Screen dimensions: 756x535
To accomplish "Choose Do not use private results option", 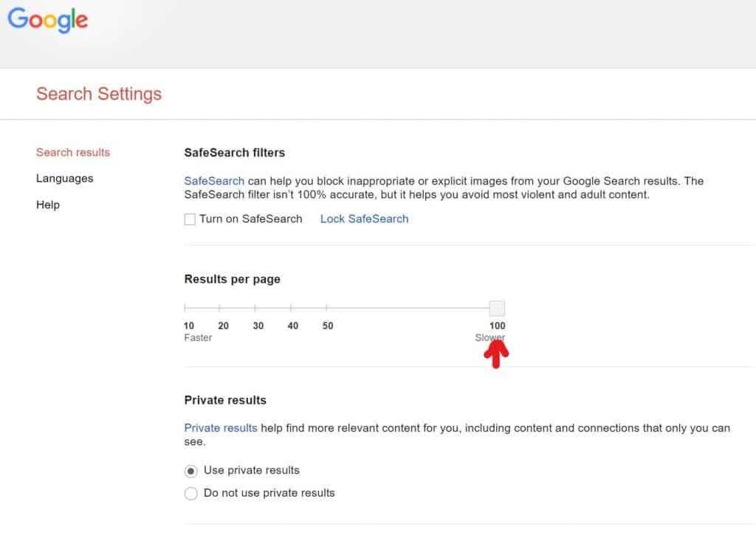I will point(191,494).
